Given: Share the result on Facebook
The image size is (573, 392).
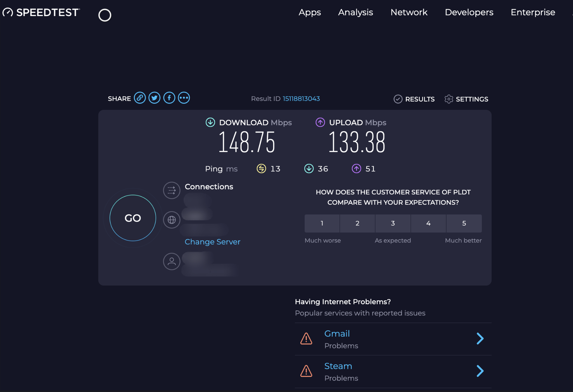Looking at the screenshot, I should tap(169, 98).
